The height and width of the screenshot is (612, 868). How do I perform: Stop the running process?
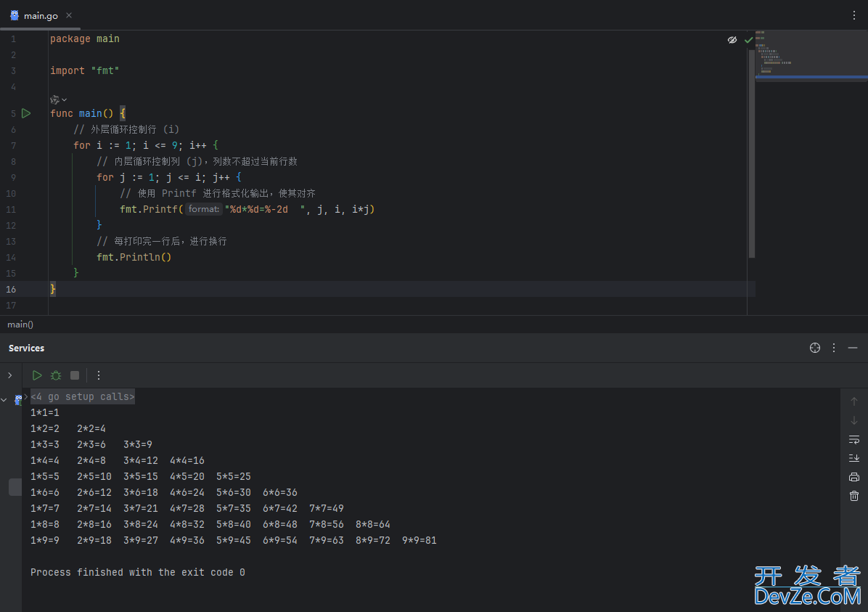[75, 375]
